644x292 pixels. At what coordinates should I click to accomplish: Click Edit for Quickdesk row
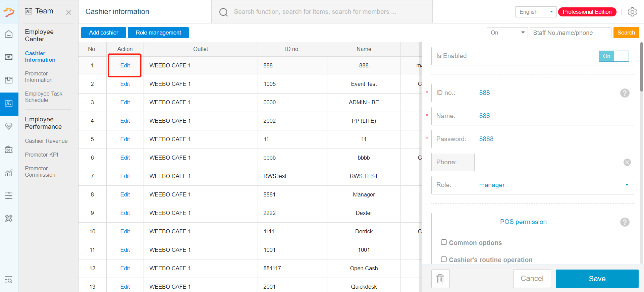[125, 287]
